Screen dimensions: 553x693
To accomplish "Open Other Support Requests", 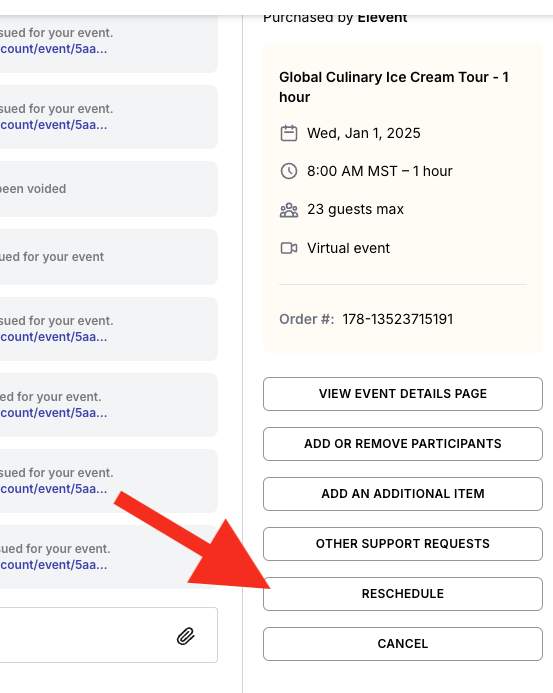I will point(403,544).
